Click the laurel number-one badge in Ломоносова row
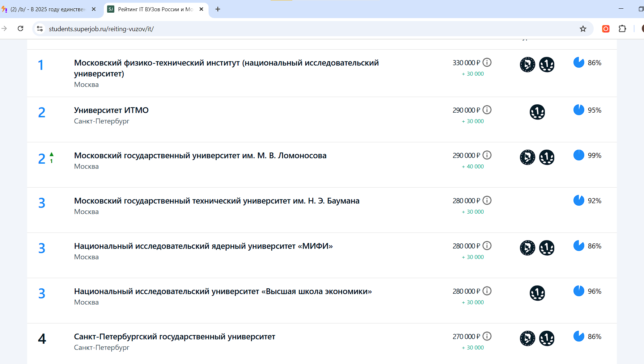Viewport: 644px width, 364px height. (547, 157)
